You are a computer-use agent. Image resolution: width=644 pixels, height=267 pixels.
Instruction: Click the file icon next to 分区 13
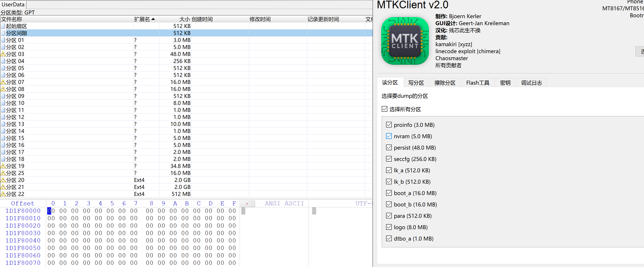3,124
